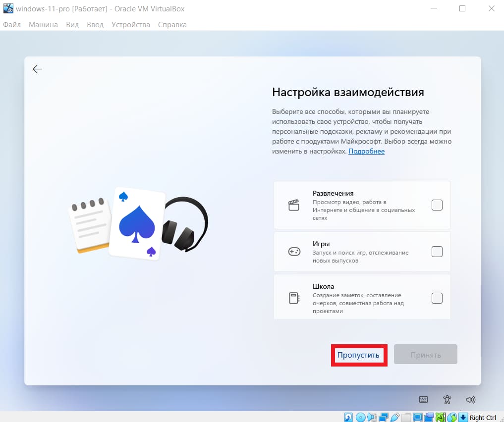
Task: Open the Машина menu
Action: tap(44, 25)
